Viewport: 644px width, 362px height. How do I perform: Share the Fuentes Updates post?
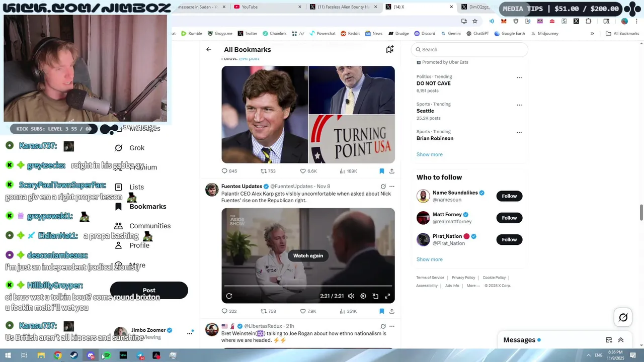pyautogui.click(x=391, y=311)
